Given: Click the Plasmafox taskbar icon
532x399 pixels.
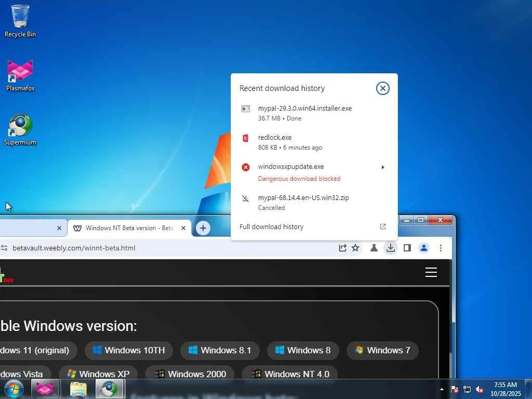Looking at the screenshot, I should [x=45, y=389].
